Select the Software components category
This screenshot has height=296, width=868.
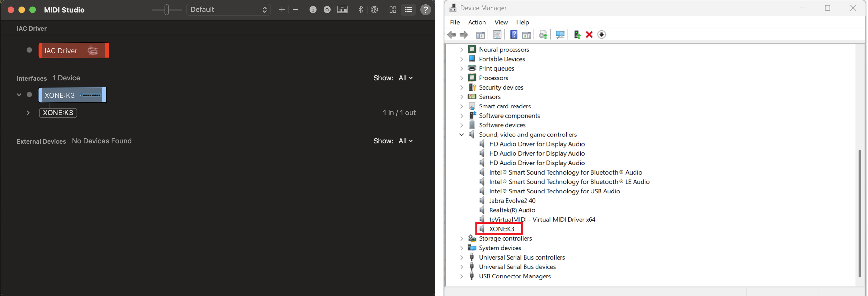pyautogui.click(x=509, y=116)
